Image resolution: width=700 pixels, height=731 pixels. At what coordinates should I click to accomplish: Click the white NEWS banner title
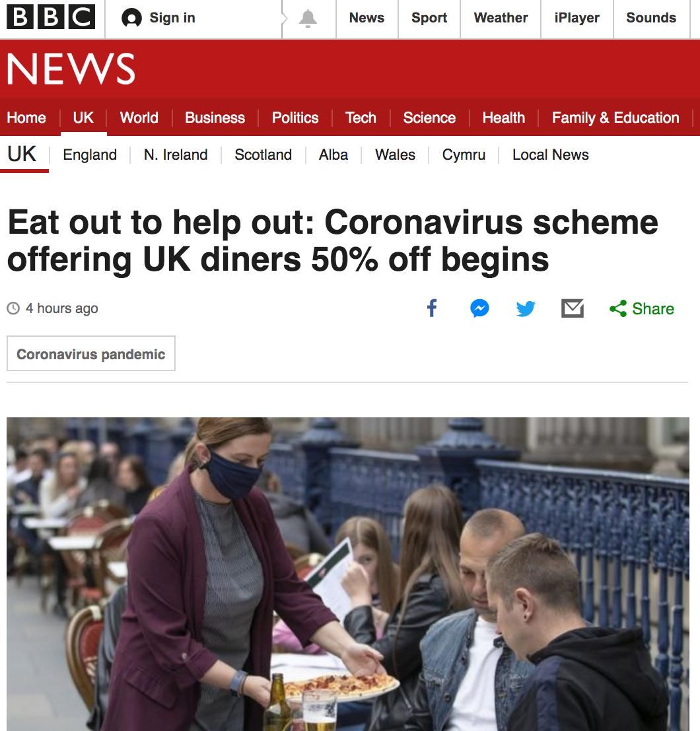pos(71,69)
